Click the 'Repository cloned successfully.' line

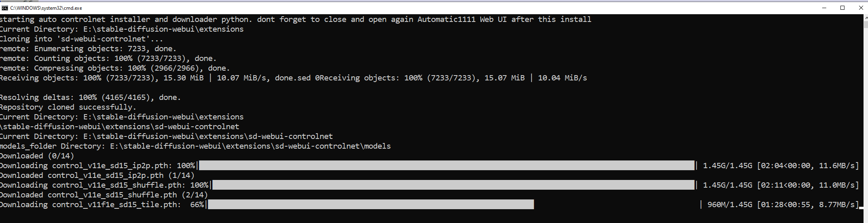(68, 107)
